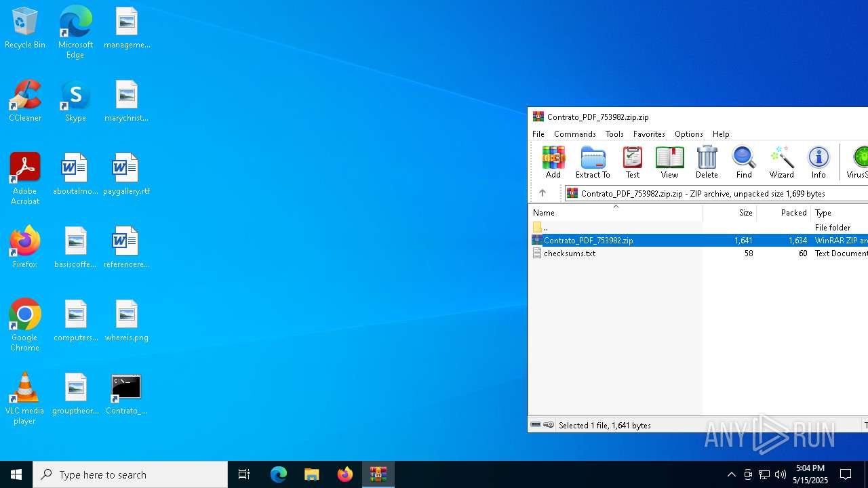
Task: Show hidden system tray icons
Action: click(732, 474)
